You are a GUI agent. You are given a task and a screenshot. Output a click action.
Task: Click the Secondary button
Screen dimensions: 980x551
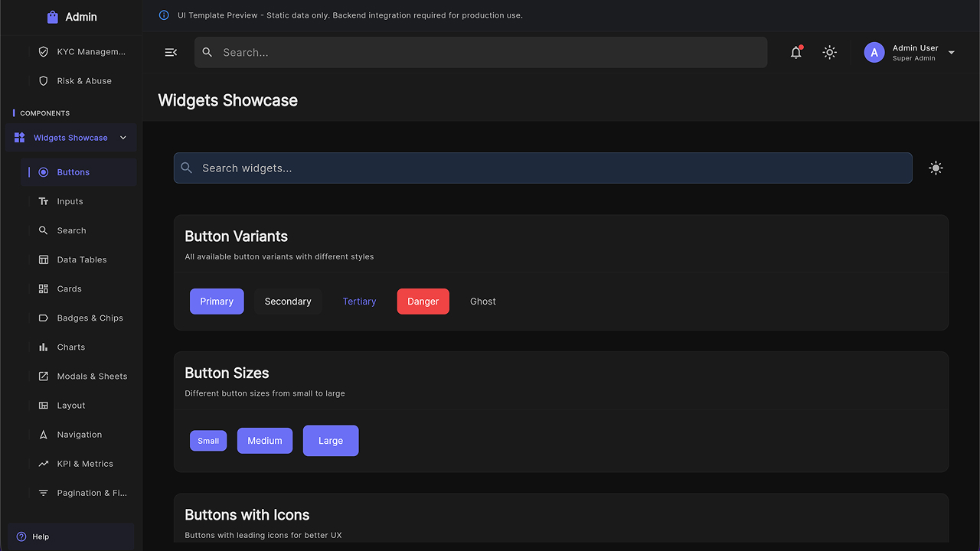288,302
